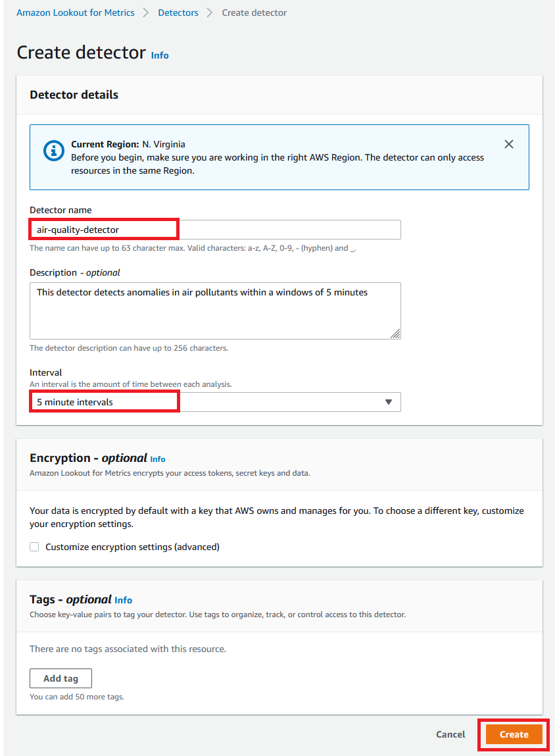Click the breadcrumb chevron after Detectors
This screenshot has width=555, height=756.
click(x=210, y=13)
